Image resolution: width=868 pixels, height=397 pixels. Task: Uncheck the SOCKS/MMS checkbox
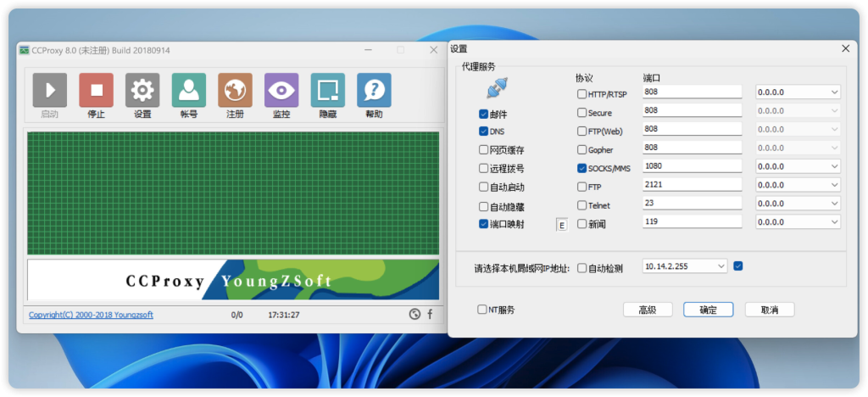click(x=581, y=168)
